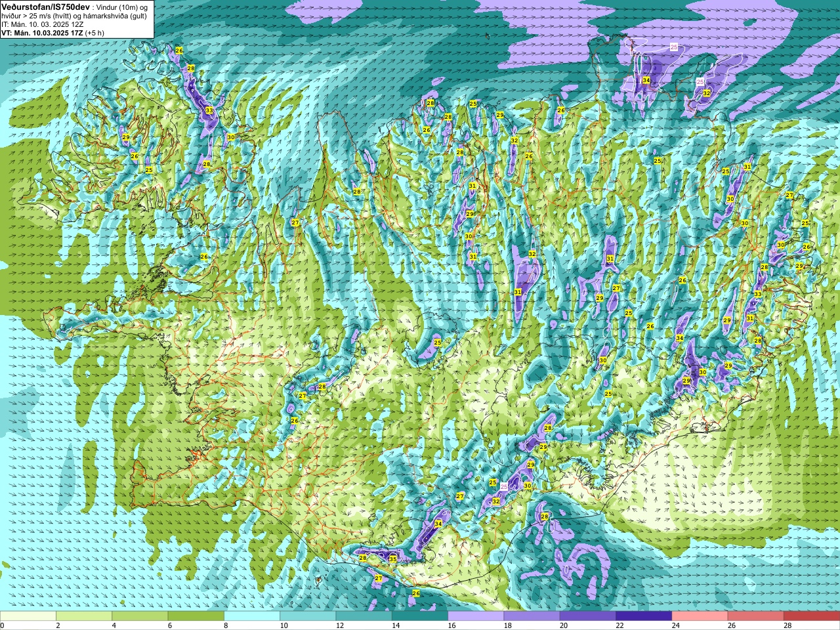Screen dimensions: 840x630
Task: Click the "(+5 h)" forecast offset text
Action: 94,32
